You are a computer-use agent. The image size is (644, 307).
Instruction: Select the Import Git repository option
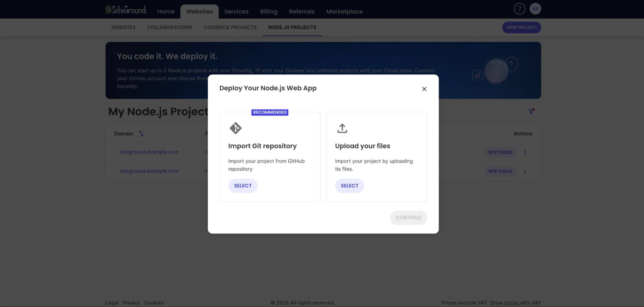tap(243, 186)
